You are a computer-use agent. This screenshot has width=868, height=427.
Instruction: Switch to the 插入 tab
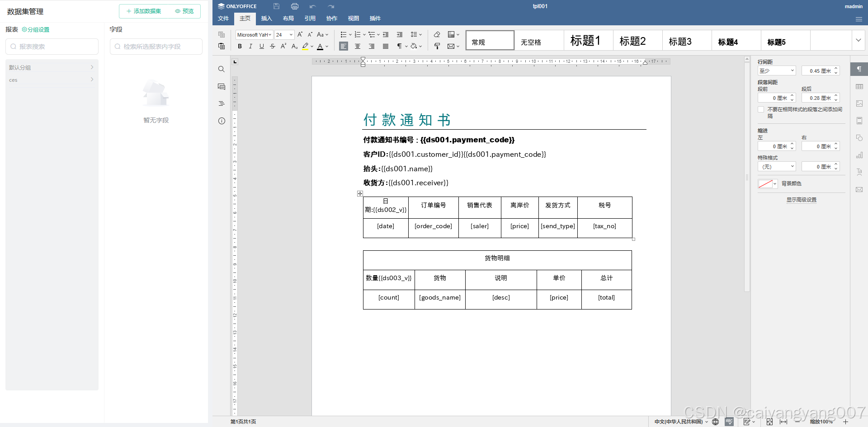tap(267, 19)
